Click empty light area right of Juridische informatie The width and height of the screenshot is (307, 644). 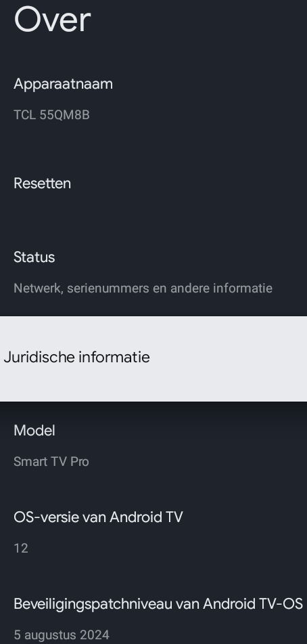click(229, 358)
